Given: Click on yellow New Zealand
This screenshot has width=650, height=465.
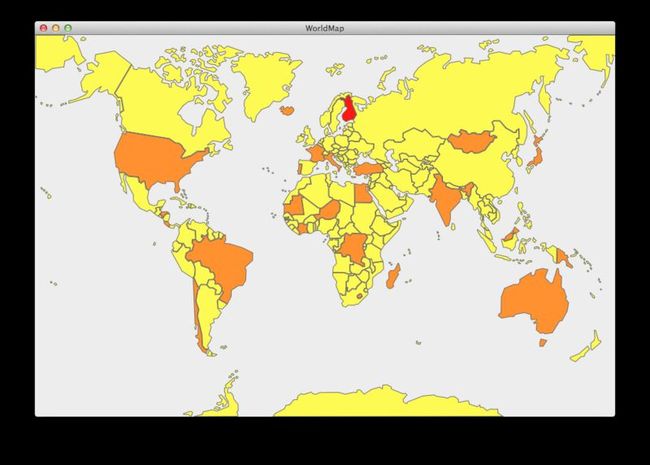Looking at the screenshot, I should pyautogui.click(x=586, y=347).
